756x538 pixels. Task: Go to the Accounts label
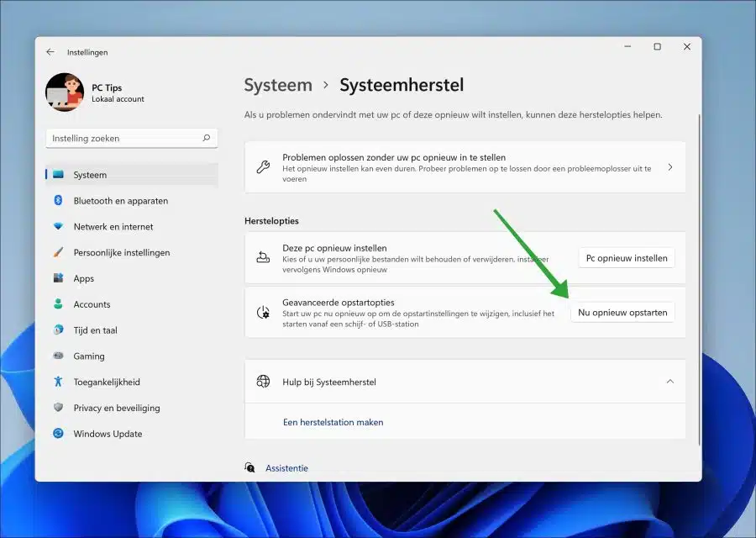92,304
